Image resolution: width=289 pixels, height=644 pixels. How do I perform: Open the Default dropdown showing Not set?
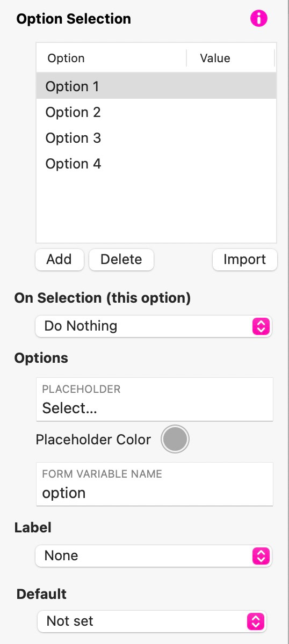point(152,621)
